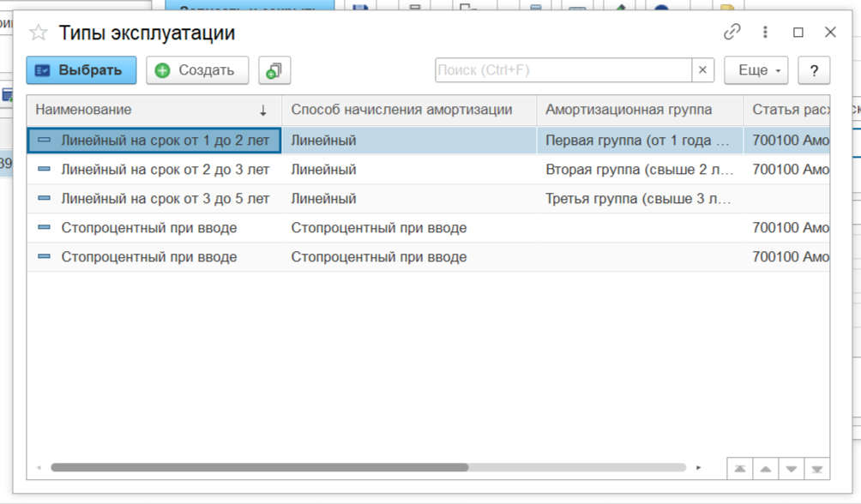This screenshot has width=861, height=504.
Task: Click into the Поиск search field
Action: pyautogui.click(x=563, y=70)
